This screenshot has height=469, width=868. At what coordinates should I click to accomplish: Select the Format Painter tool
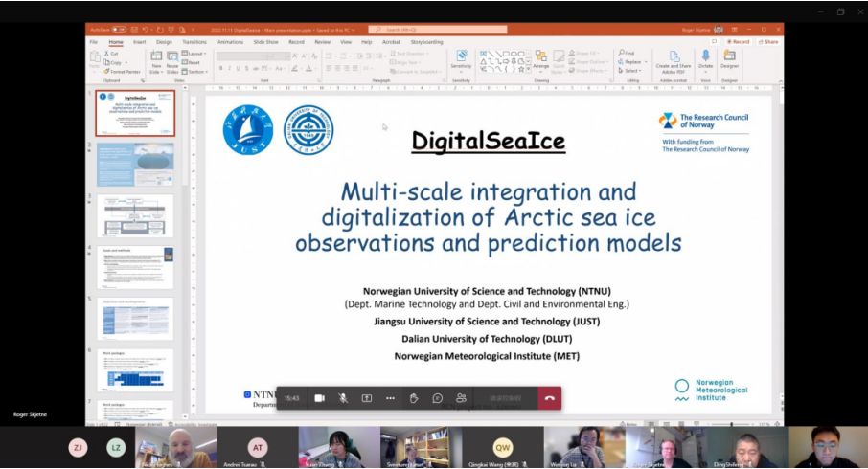coord(123,72)
